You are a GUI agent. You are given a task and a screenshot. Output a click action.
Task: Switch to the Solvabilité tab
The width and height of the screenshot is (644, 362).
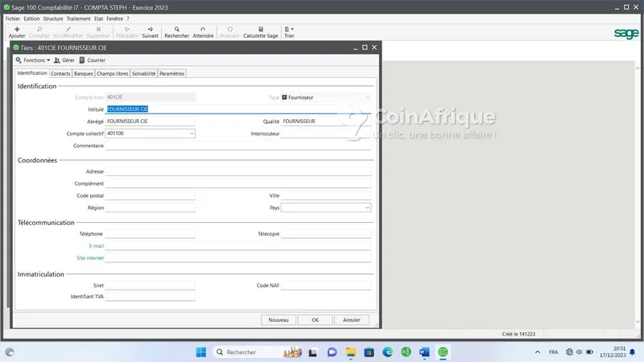tap(143, 73)
